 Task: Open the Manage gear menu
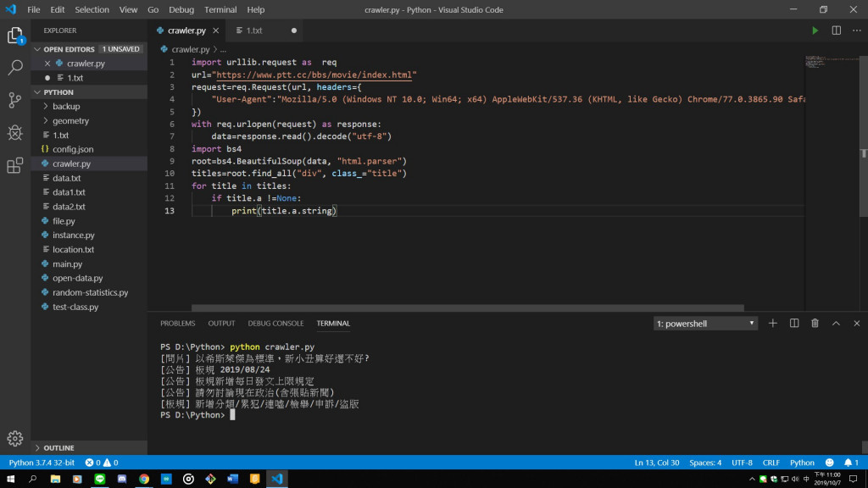tap(15, 438)
